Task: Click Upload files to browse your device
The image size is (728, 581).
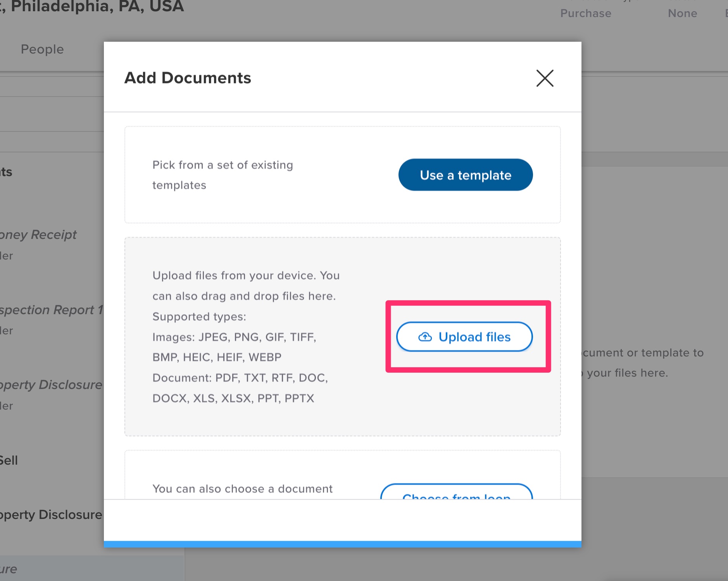Action: 464,337
